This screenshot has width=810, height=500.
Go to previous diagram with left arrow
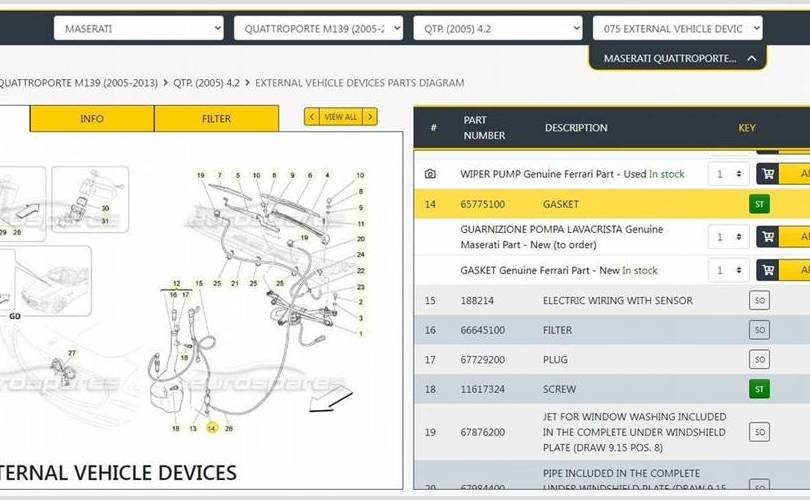[312, 117]
